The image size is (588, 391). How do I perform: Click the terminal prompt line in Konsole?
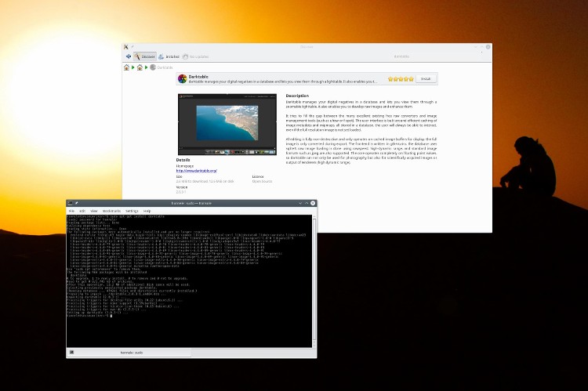pyautogui.click(x=89, y=316)
